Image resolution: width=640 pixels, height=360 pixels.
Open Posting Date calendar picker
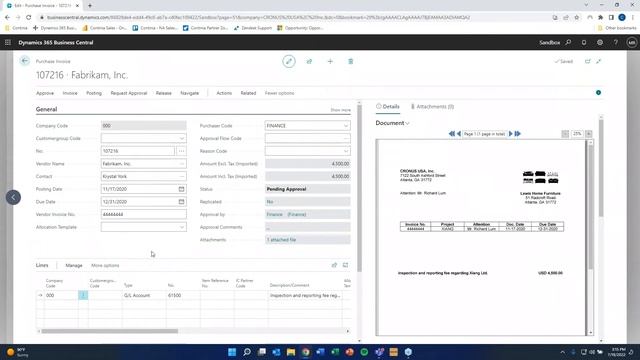point(182,189)
